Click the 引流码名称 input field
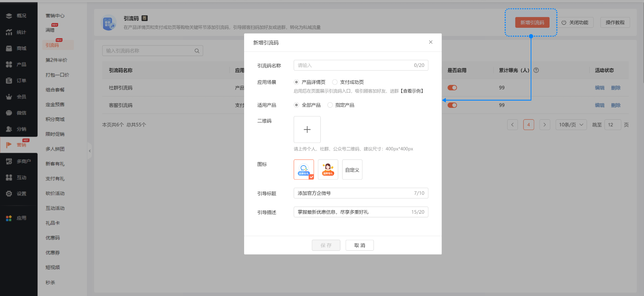 coord(361,65)
